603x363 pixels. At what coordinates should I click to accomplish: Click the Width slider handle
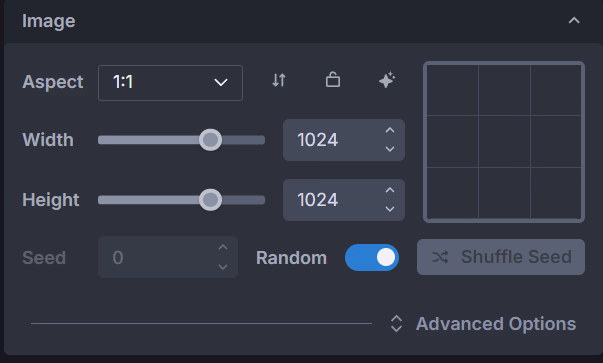click(210, 140)
